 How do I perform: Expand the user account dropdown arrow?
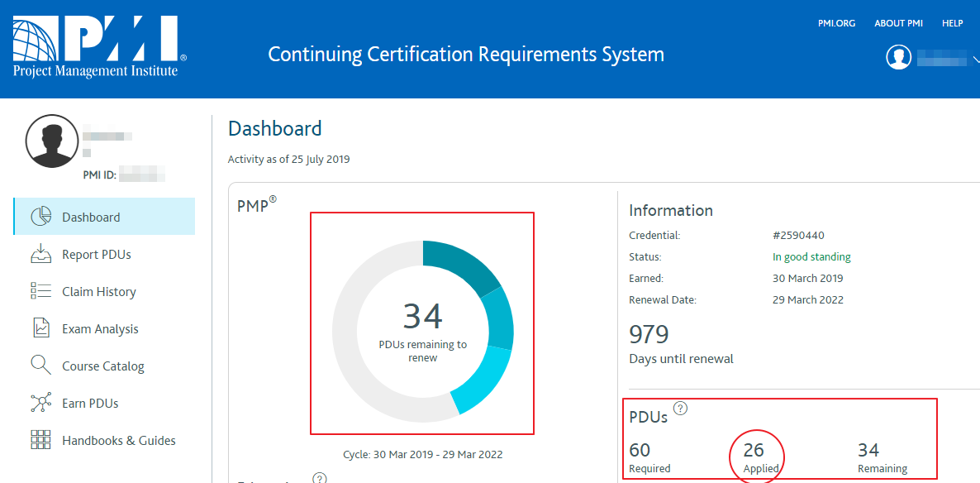(975, 59)
